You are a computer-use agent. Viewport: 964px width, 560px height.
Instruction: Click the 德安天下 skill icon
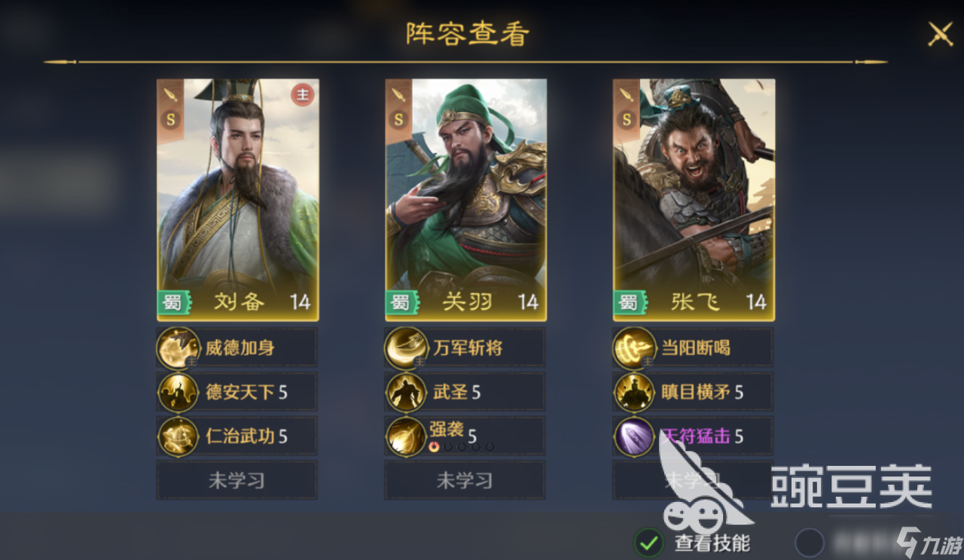[178, 392]
